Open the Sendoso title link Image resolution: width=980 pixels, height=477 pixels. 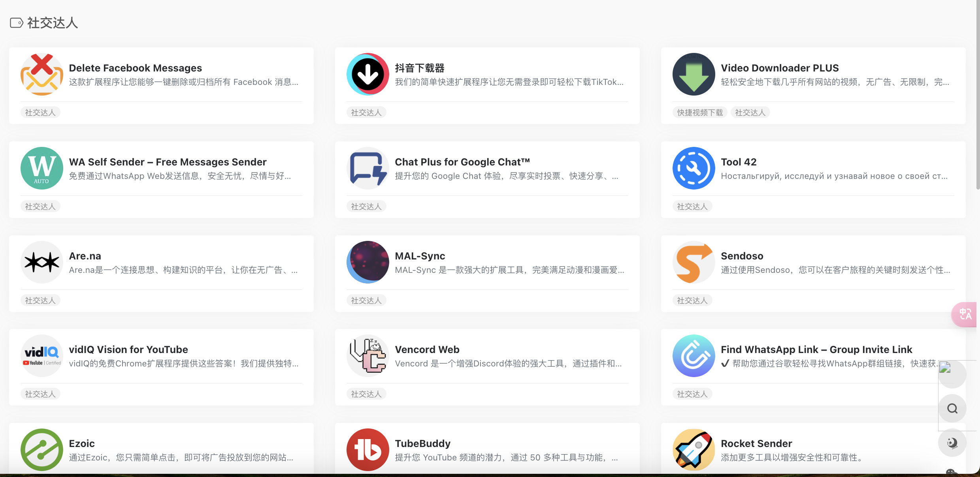click(742, 256)
